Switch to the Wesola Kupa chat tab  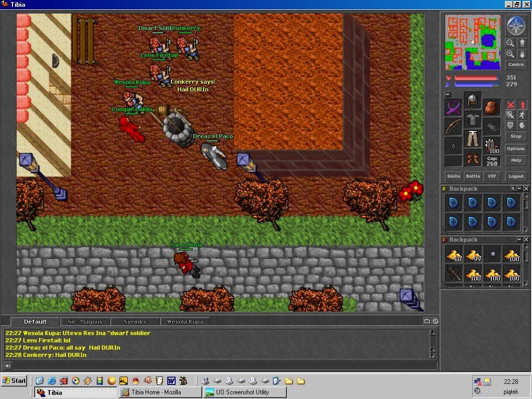pyautogui.click(x=184, y=322)
